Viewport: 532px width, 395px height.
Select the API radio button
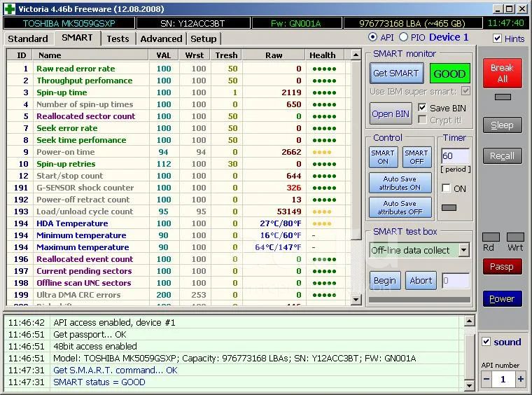[x=372, y=37]
